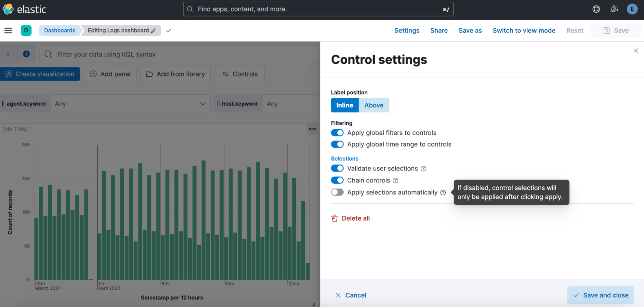Open the Controls menu button

click(x=240, y=74)
